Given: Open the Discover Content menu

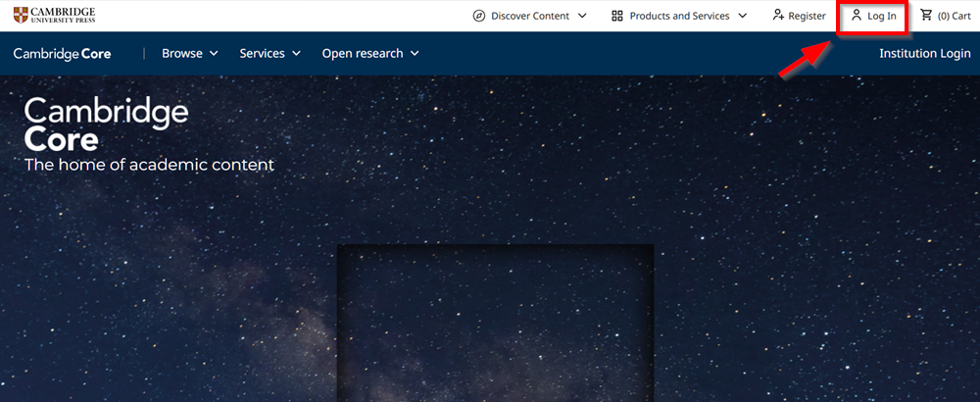Looking at the screenshot, I should coord(530,17).
